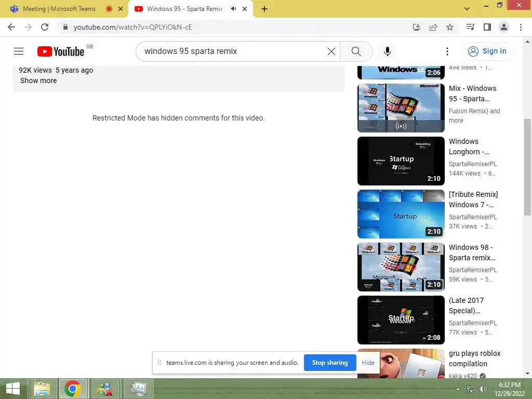Image resolution: width=532 pixels, height=399 pixels.
Task: Click the address bar URL
Action: 132,27
